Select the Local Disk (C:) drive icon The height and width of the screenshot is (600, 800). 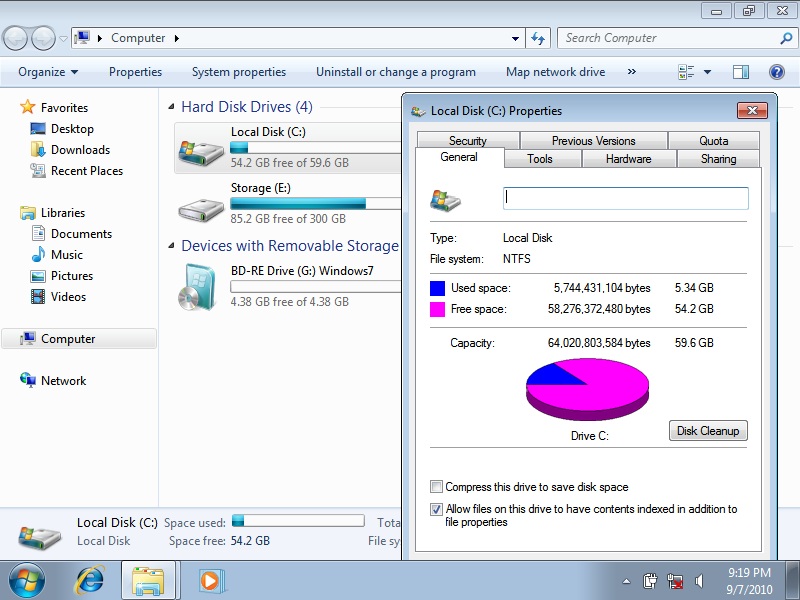click(201, 152)
